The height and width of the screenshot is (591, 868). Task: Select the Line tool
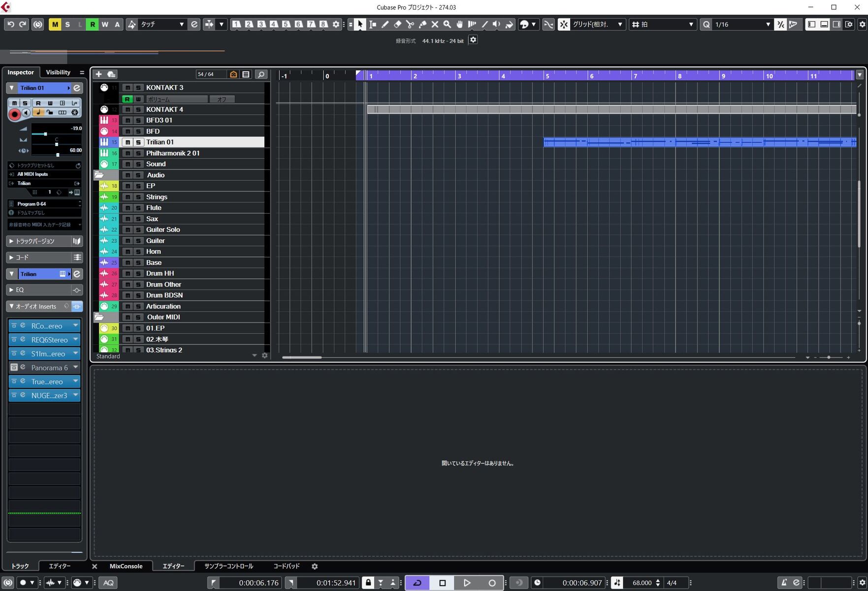[x=484, y=24]
